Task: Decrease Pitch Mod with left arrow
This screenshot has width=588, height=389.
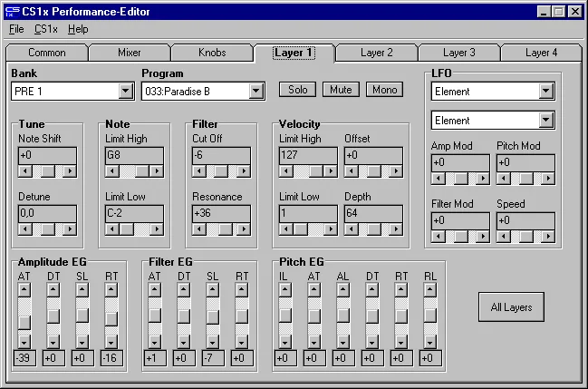Action: pos(504,179)
